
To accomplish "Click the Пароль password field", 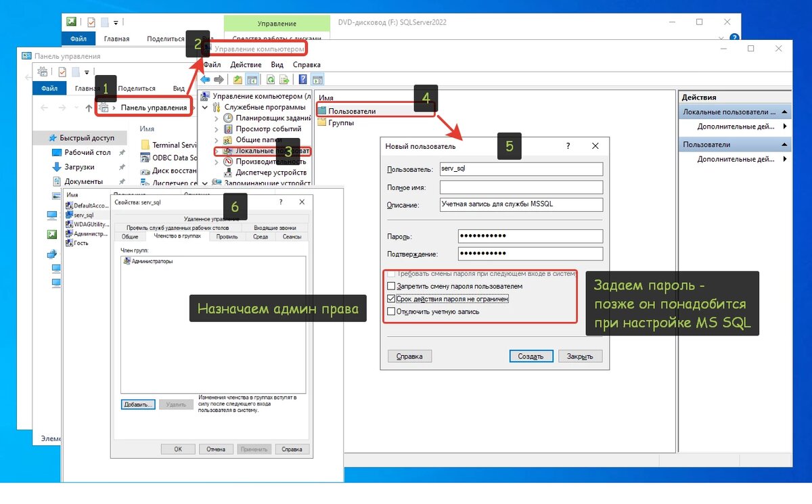I will [x=530, y=236].
